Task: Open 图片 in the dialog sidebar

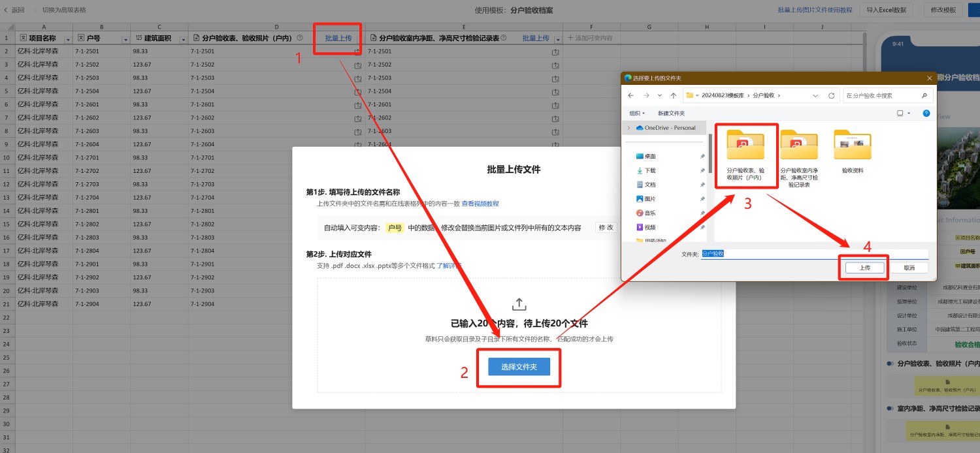Action: 650,199
